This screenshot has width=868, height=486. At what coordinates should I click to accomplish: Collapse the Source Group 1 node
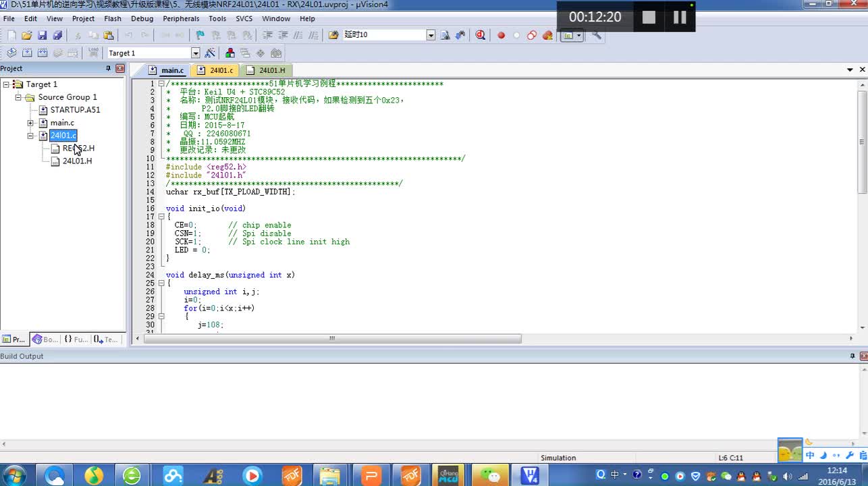(18, 97)
